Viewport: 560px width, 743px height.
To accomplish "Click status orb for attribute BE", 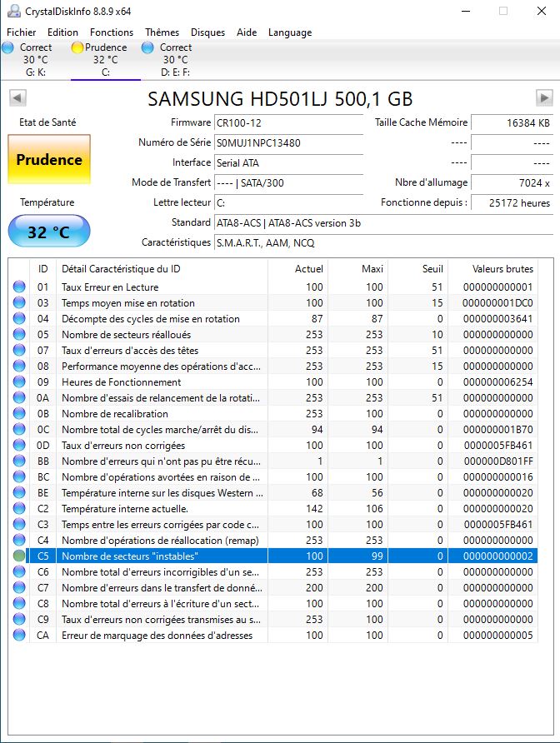I will pyautogui.click(x=19, y=493).
